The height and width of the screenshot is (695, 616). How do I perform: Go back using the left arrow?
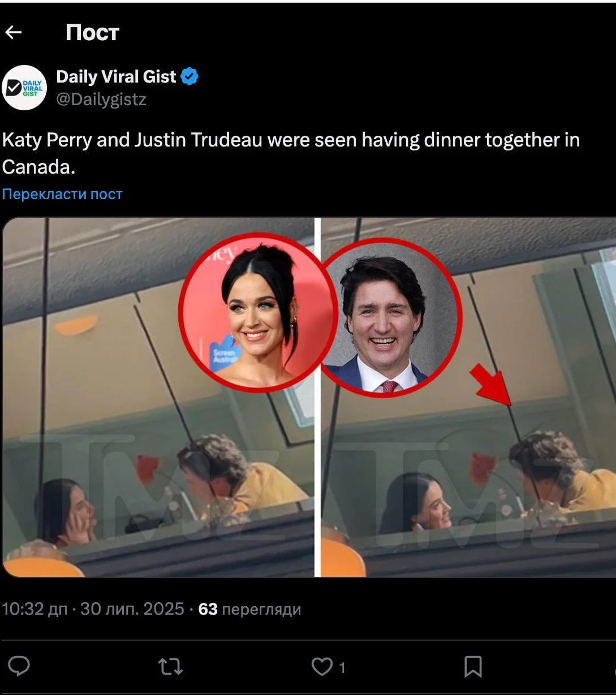(x=13, y=32)
